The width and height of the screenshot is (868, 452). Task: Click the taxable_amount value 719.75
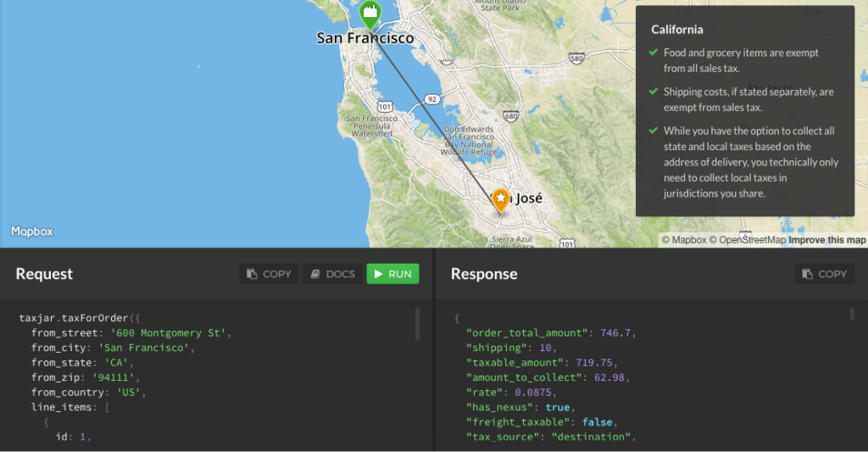click(594, 363)
